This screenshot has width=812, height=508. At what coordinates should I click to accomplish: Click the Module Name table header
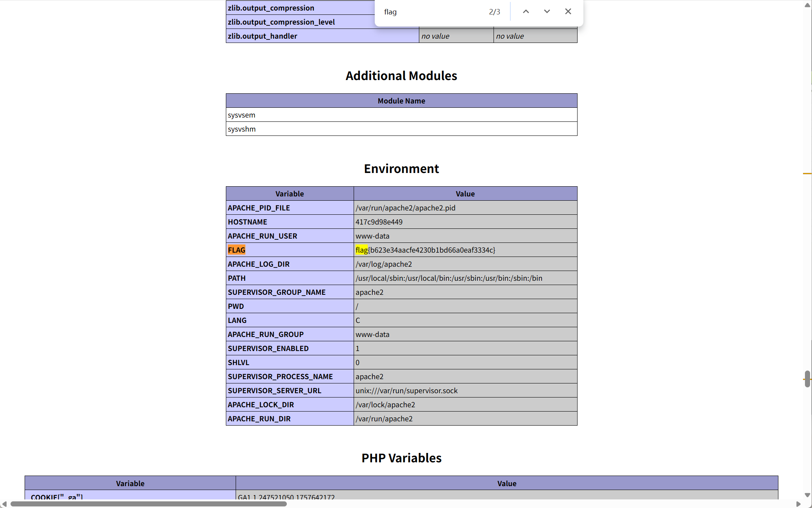coord(401,101)
